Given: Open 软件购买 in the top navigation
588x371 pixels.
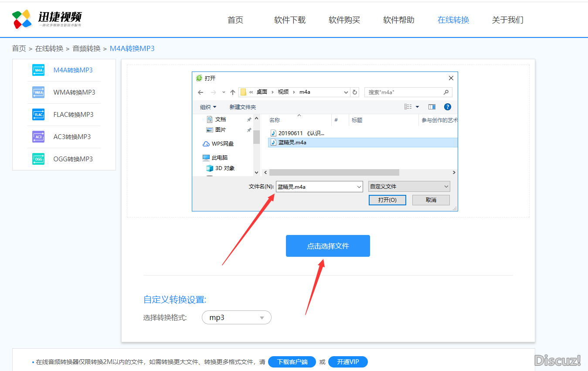Looking at the screenshot, I should coord(344,20).
